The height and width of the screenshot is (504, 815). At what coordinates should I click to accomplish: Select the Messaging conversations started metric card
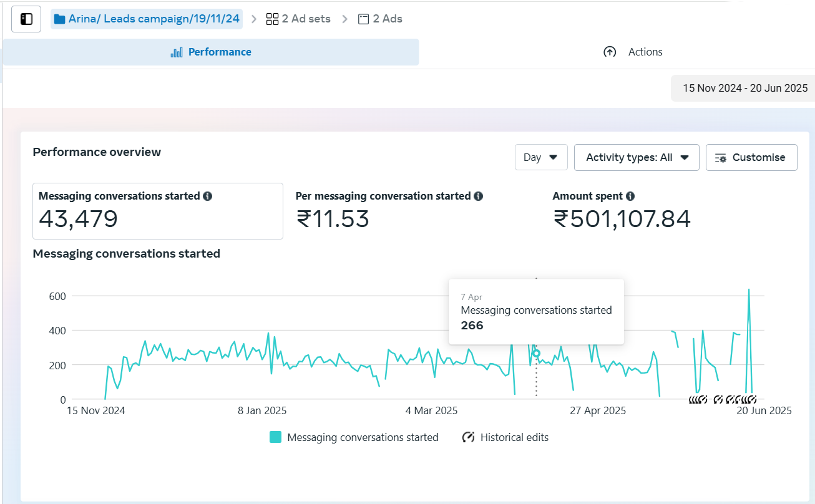[x=157, y=211]
